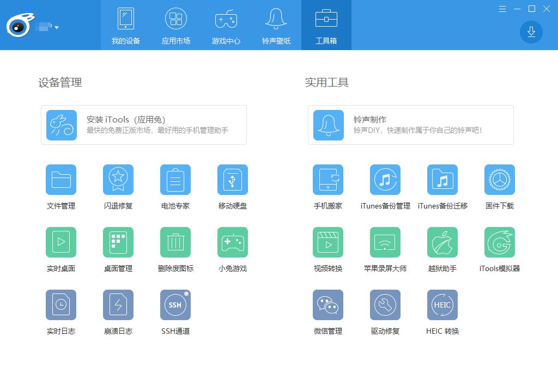Click the 铃声制作 ringtone maker banner
558x392 pixels.
[x=411, y=125]
